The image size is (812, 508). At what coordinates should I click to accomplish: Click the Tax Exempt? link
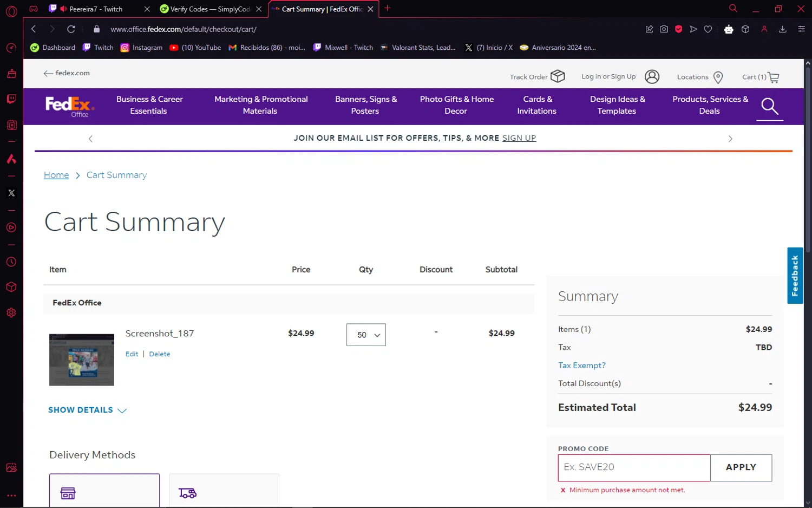(x=581, y=365)
